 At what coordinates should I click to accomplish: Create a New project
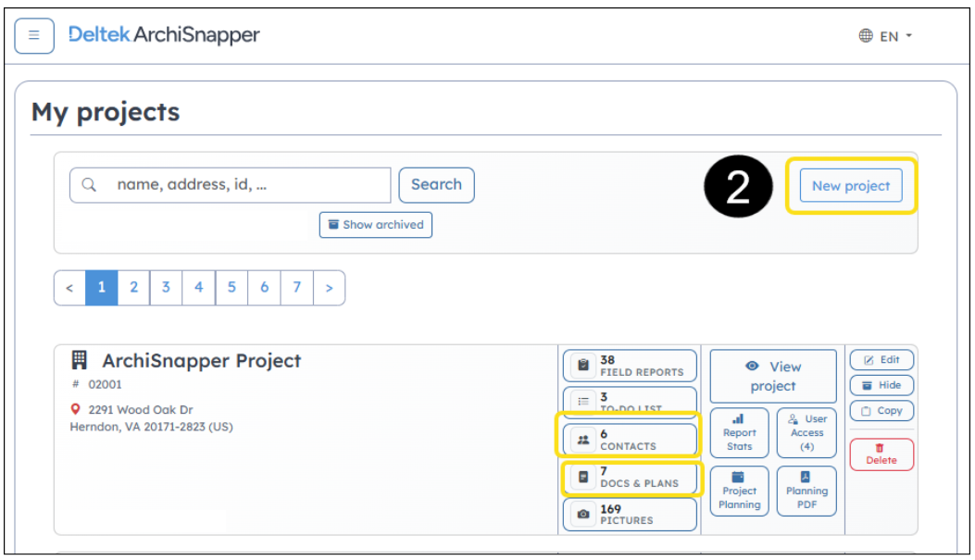point(851,185)
